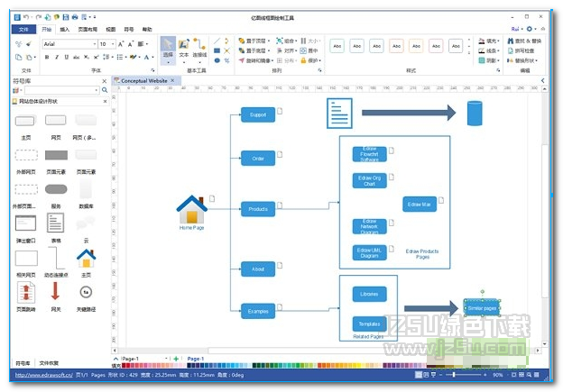Open the edrawsoft.cn link in status bar
The height and width of the screenshot is (392, 563).
[x=44, y=375]
